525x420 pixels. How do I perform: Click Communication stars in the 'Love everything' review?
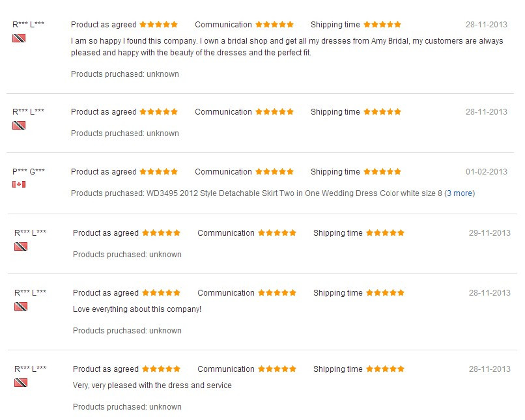[277, 293]
